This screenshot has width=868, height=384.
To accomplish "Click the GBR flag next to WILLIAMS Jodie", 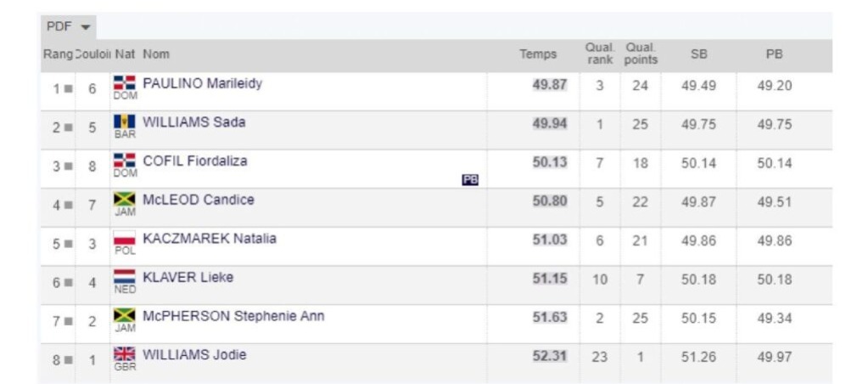I will coord(124,353).
